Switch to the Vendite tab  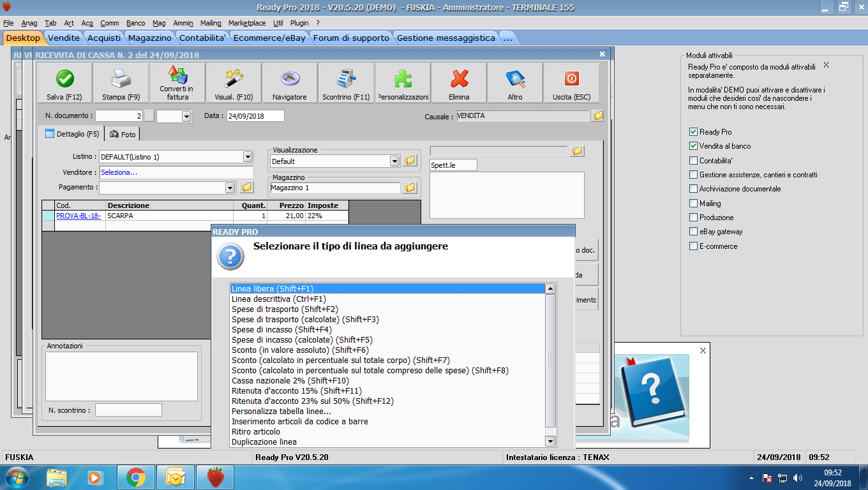click(x=64, y=38)
